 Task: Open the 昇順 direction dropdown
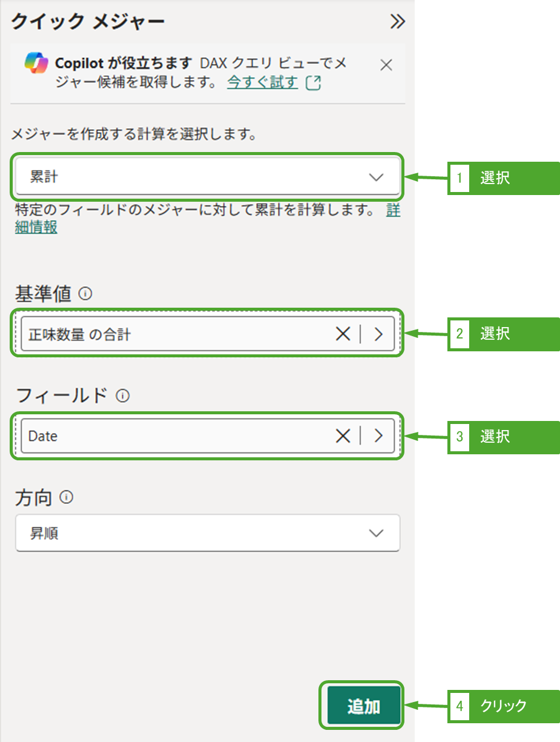206,533
